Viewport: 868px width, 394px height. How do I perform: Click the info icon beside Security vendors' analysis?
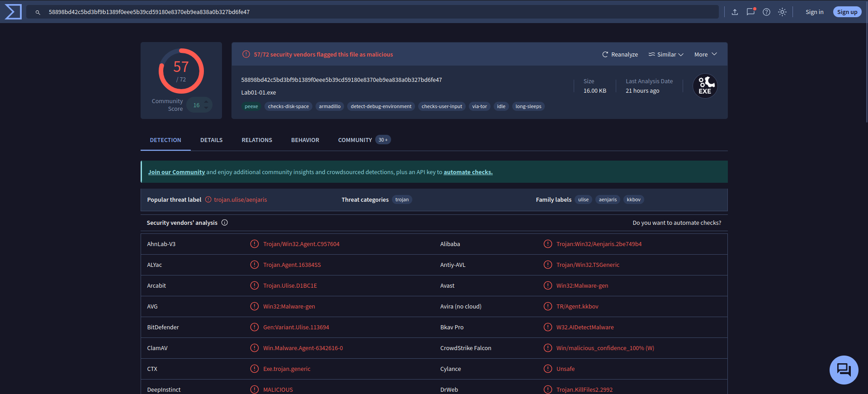[x=225, y=223]
